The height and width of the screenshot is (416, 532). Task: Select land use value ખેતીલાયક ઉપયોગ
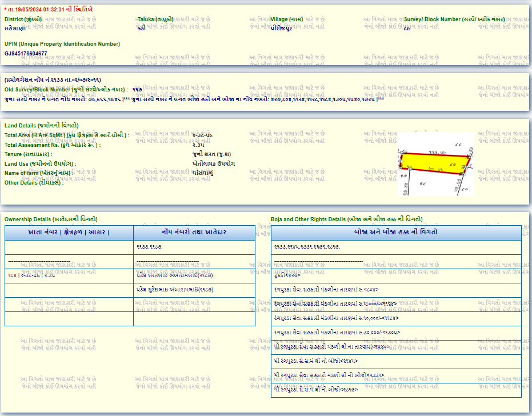[x=213, y=163]
